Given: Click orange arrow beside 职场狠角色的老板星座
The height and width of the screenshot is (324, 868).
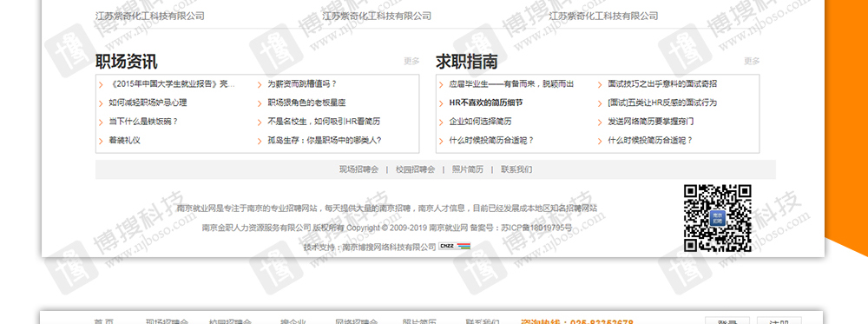Looking at the screenshot, I should (260, 103).
